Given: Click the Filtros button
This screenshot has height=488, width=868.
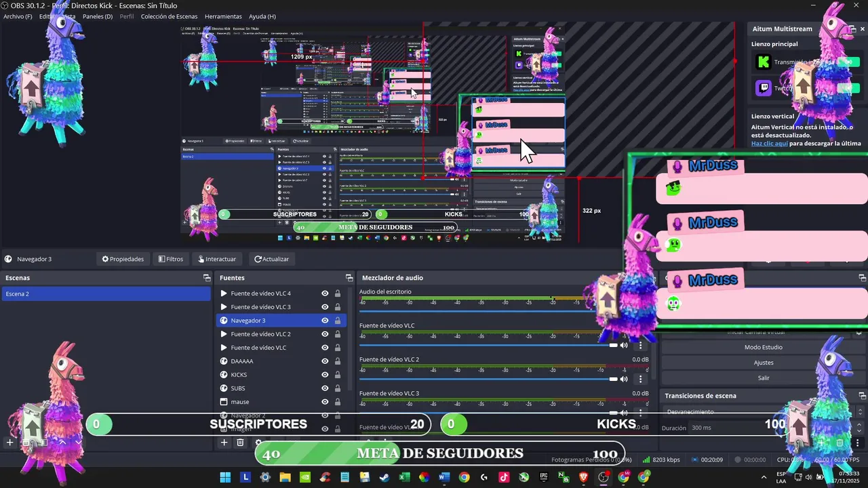Looking at the screenshot, I should [171, 259].
